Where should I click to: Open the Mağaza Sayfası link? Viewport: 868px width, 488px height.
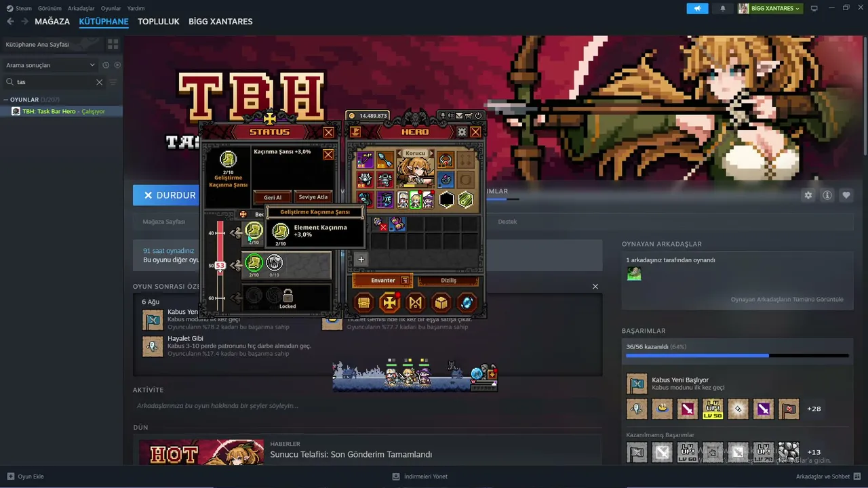[163, 222]
